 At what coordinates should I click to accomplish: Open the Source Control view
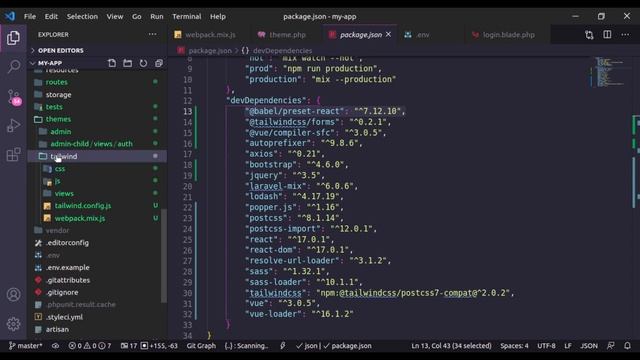13,97
